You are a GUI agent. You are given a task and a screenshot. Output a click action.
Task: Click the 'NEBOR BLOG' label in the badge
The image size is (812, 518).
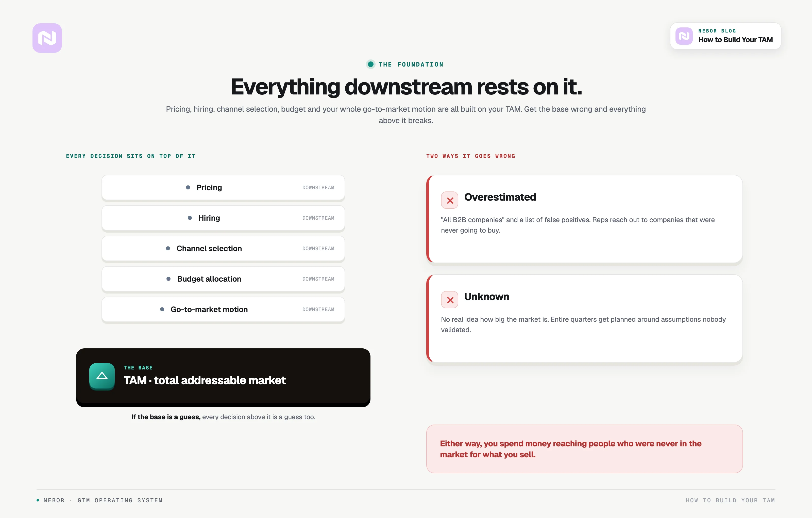pyautogui.click(x=717, y=31)
